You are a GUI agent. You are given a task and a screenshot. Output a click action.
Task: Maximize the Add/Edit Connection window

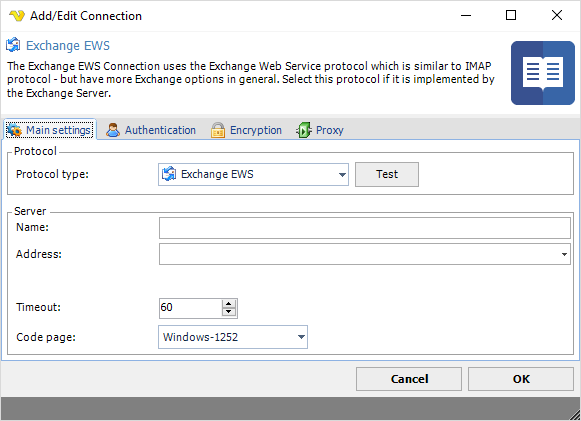point(511,16)
